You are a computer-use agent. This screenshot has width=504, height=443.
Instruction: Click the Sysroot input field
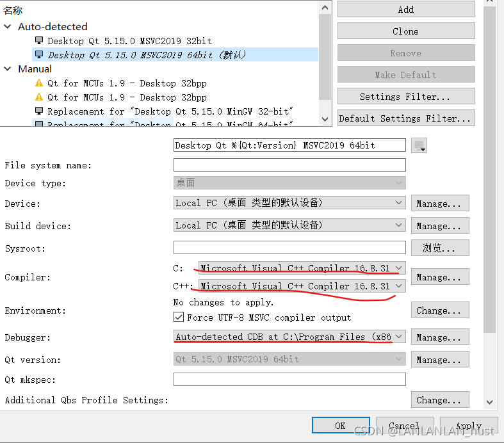(x=289, y=247)
